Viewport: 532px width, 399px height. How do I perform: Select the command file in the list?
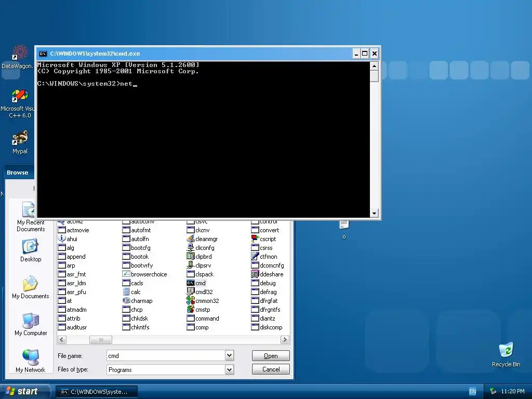(203, 318)
